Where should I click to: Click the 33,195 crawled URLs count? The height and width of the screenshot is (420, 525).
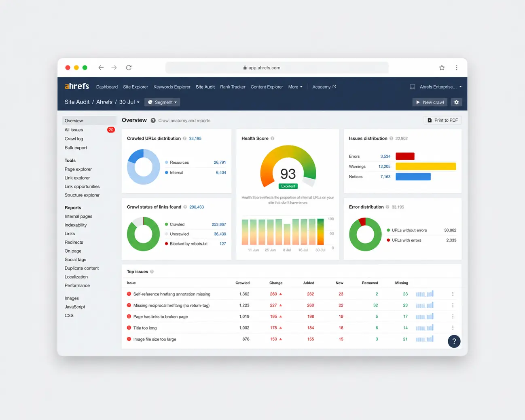195,138
